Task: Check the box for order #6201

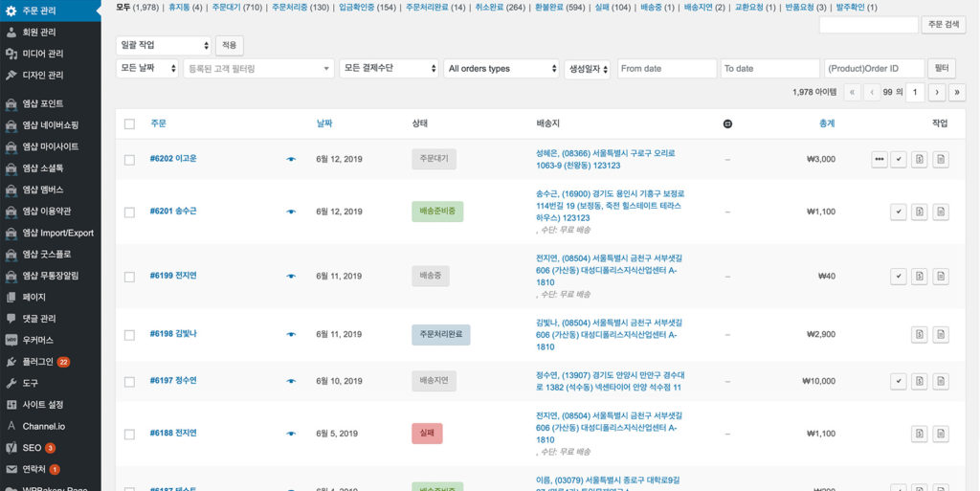Action: point(129,212)
